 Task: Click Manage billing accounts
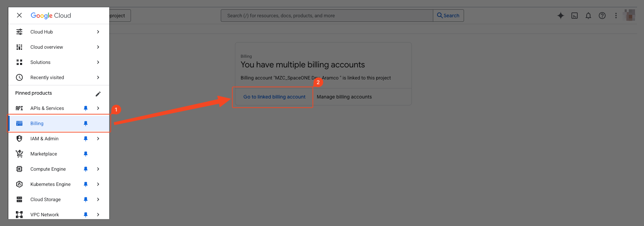tap(344, 97)
